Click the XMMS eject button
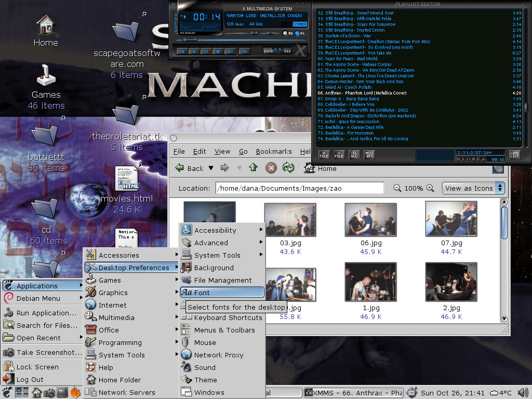Image resolution: width=532 pixels, height=399 pixels. pos(245,51)
